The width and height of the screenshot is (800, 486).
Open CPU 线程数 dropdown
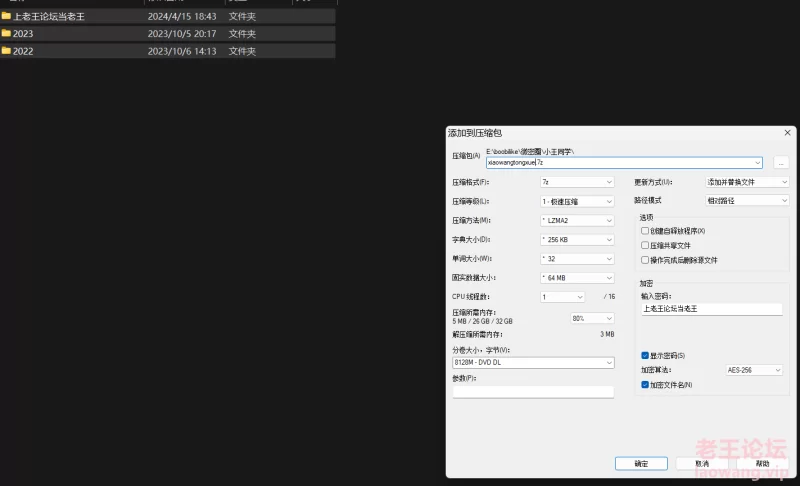(x=562, y=297)
